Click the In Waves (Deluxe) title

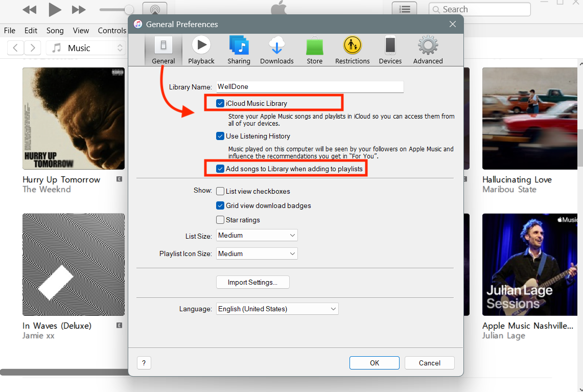[57, 326]
